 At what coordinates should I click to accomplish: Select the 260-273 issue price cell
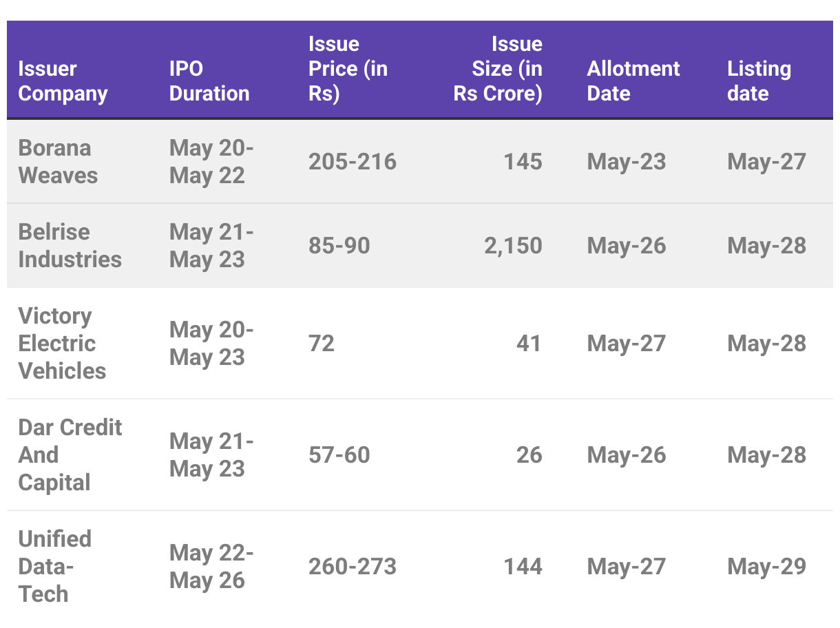pyautogui.click(x=353, y=567)
